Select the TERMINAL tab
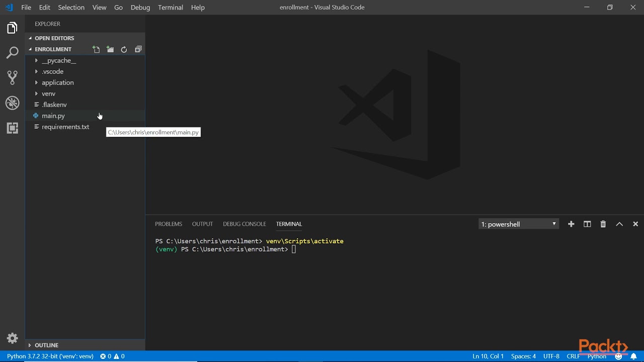This screenshot has height=362, width=644. (289, 224)
